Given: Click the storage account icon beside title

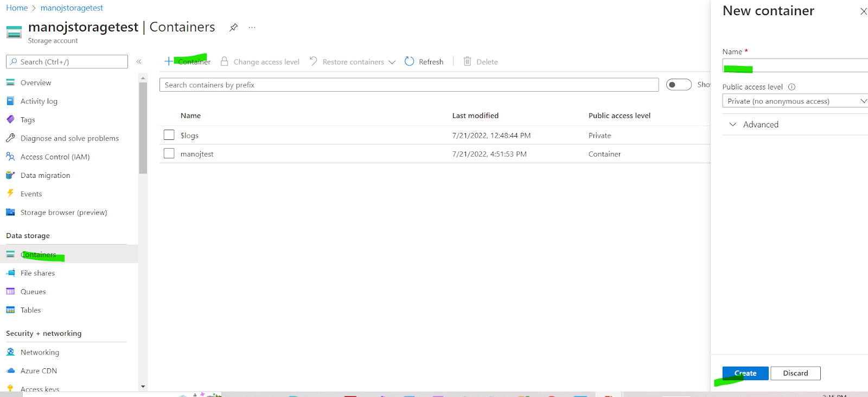Looking at the screenshot, I should pyautogui.click(x=14, y=32).
